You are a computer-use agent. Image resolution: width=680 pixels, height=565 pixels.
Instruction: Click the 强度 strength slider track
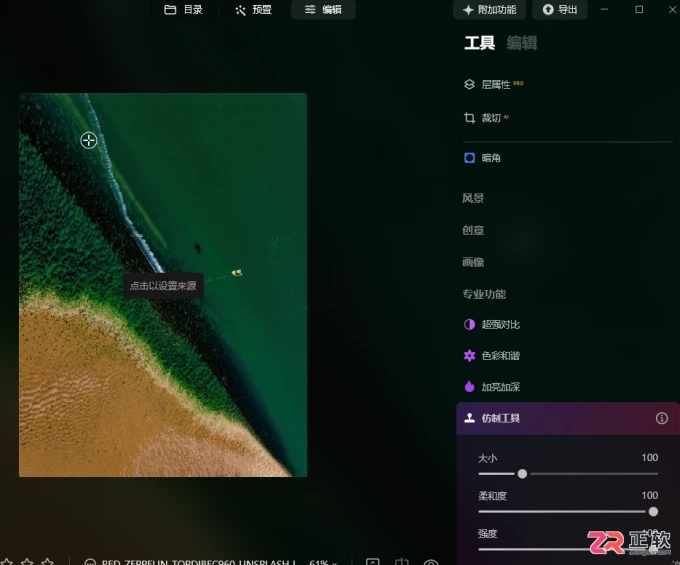pyautogui.click(x=568, y=549)
